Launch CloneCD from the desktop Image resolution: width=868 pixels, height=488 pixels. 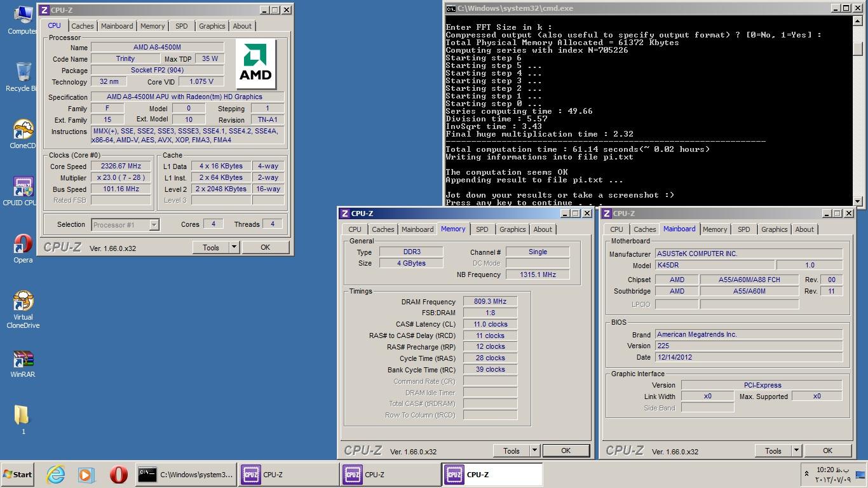pyautogui.click(x=23, y=134)
